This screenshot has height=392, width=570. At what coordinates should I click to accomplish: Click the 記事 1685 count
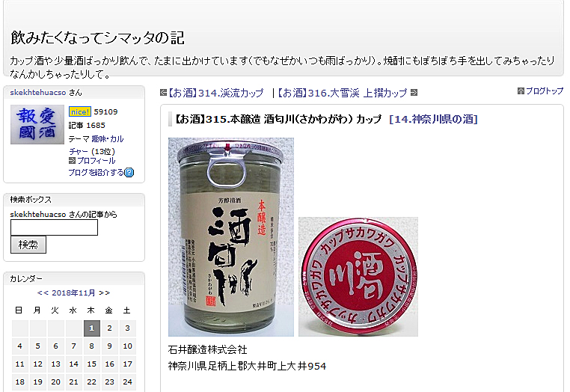coord(87,126)
